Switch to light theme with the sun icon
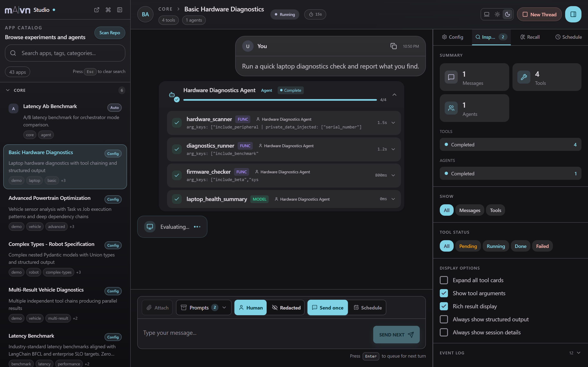Viewport: 588px width, 367px height. [x=497, y=14]
